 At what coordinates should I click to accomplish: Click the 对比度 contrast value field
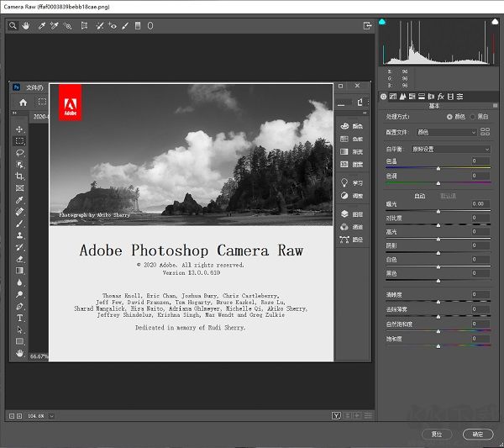pos(479,218)
